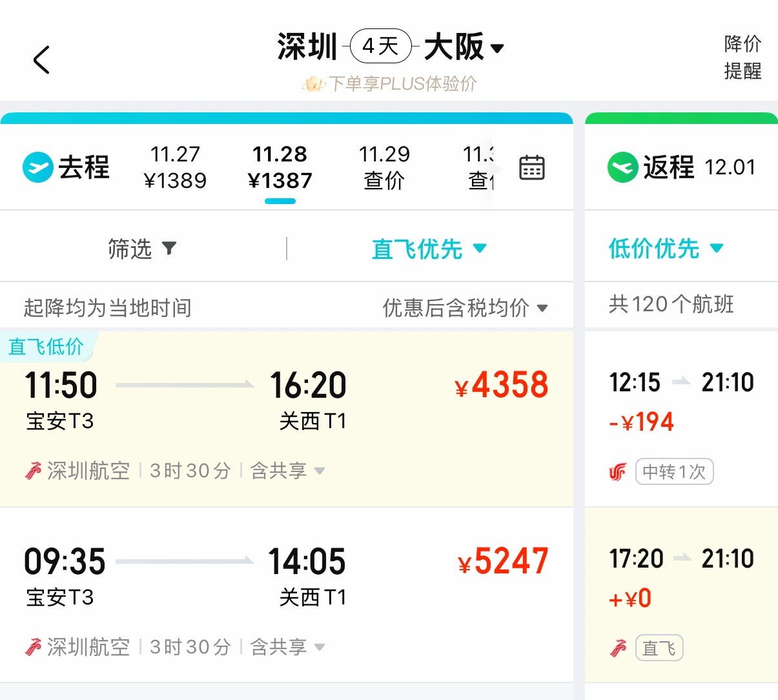Tap the outbound 去程 plane icon

tap(37, 167)
